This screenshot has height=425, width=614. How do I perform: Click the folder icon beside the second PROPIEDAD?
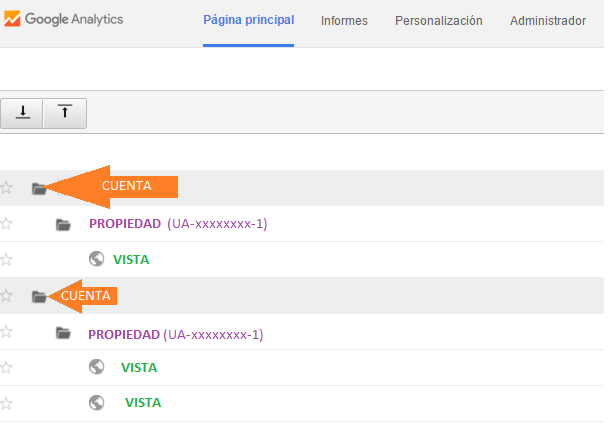[63, 333]
